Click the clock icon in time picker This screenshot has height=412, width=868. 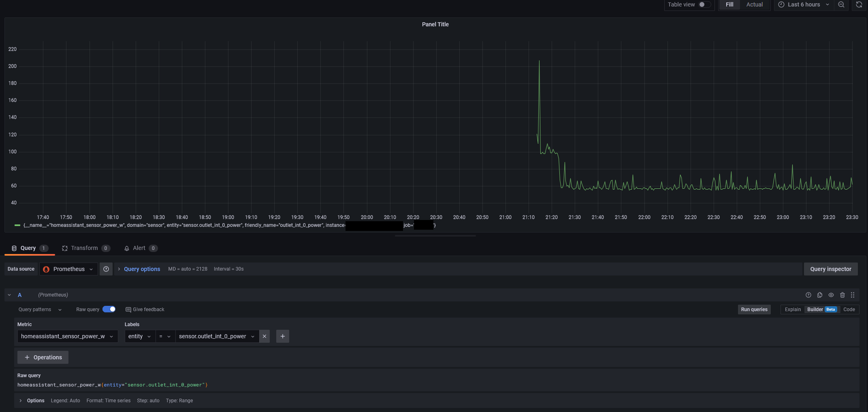(781, 4)
